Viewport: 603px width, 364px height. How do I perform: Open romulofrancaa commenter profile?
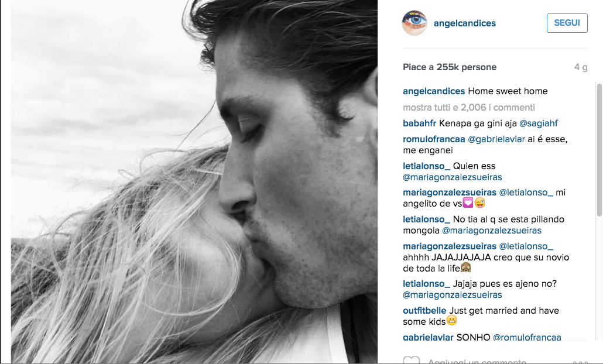tap(434, 139)
